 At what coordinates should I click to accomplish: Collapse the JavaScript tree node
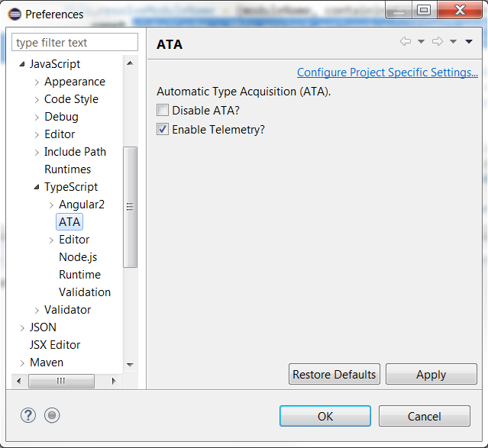22,64
